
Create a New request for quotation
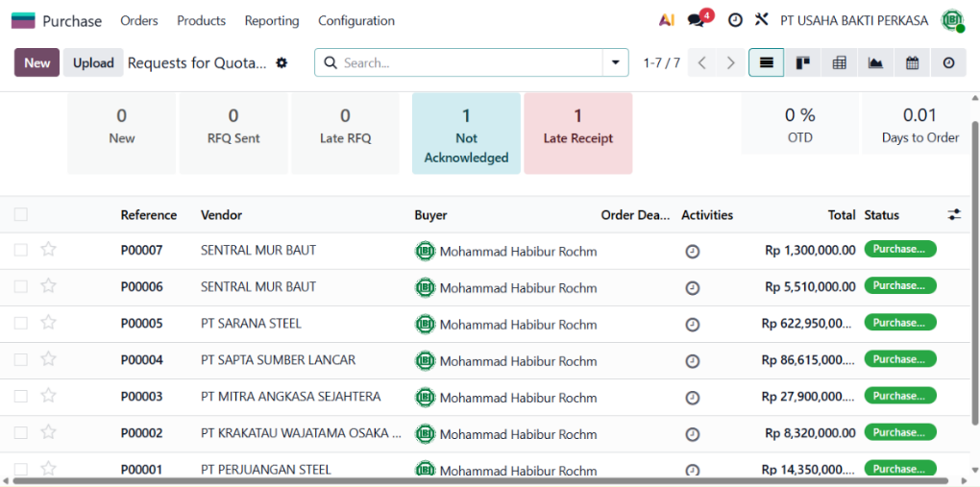coord(37,62)
